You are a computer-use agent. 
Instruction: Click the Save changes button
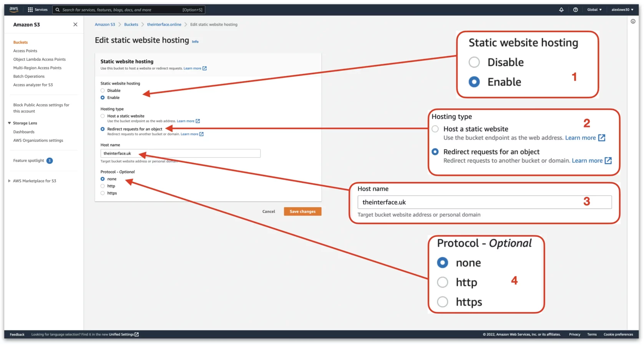click(x=303, y=211)
